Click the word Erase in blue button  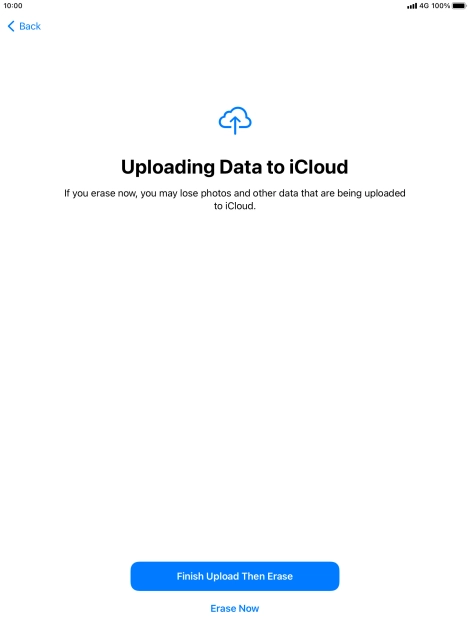(x=280, y=576)
